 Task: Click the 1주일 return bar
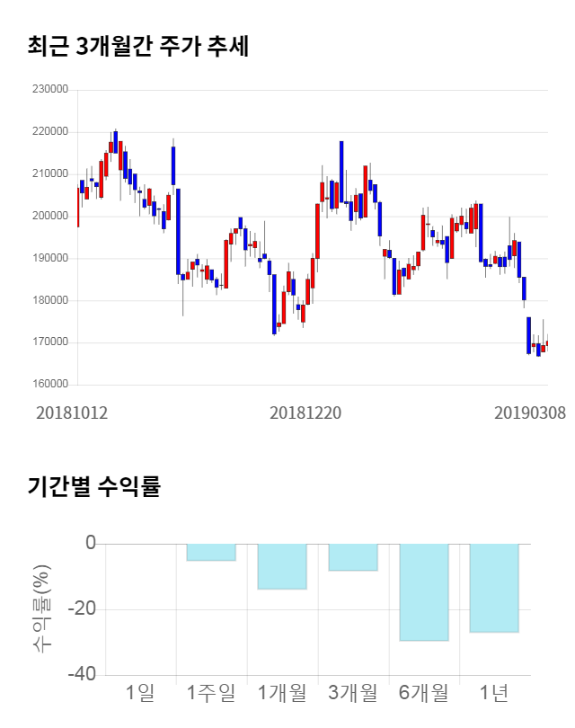[211, 552]
